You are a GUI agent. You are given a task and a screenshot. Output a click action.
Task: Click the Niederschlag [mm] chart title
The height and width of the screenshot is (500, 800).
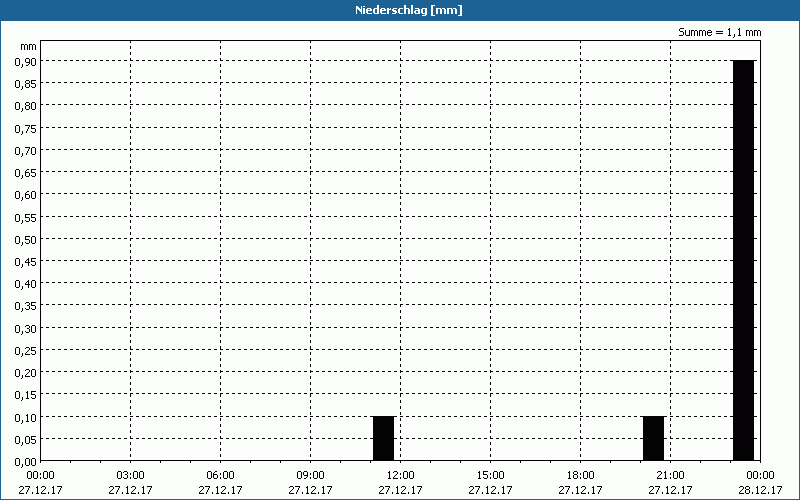(x=409, y=10)
